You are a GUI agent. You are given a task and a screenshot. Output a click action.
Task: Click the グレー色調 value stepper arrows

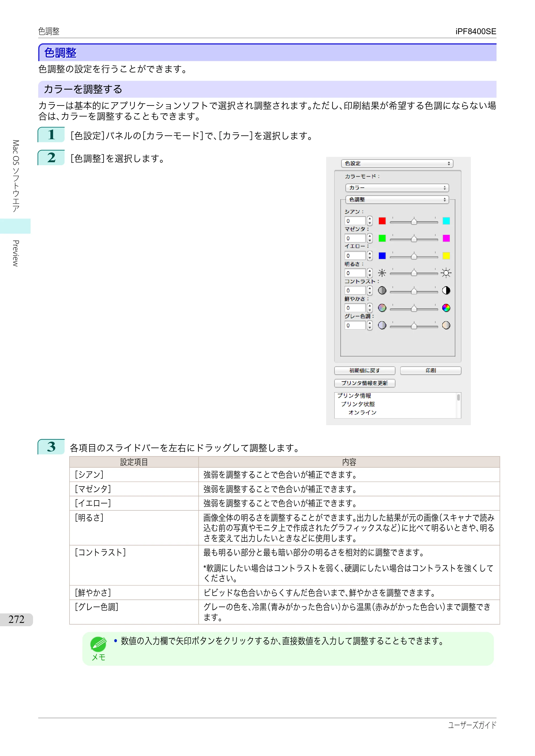click(370, 325)
